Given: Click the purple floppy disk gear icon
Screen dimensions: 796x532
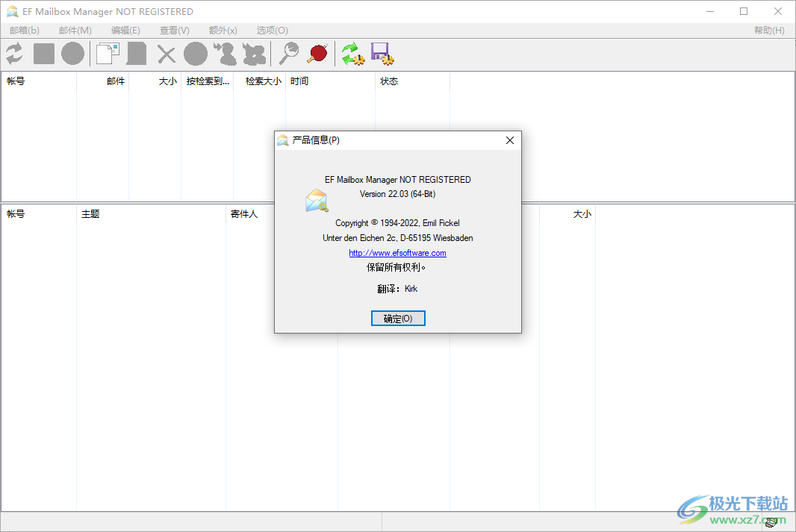Looking at the screenshot, I should pyautogui.click(x=382, y=54).
